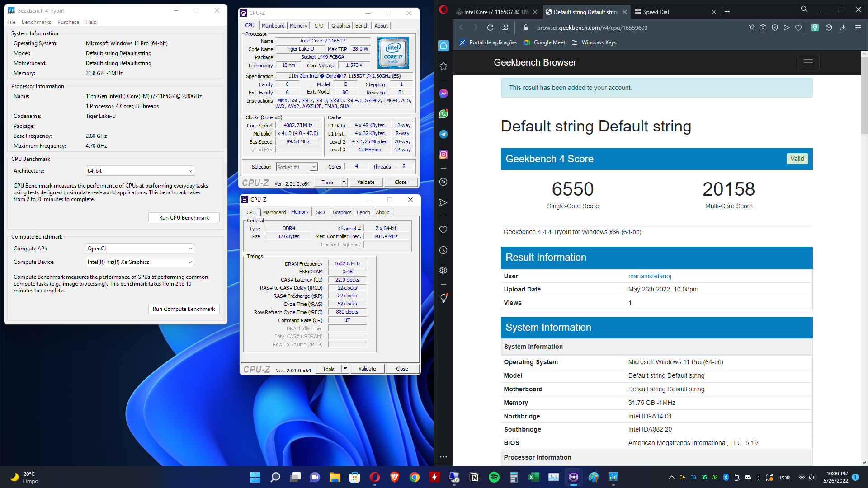Open Windows Keys bookmark folder
Screen dimensions: 868x488
tap(594, 42)
